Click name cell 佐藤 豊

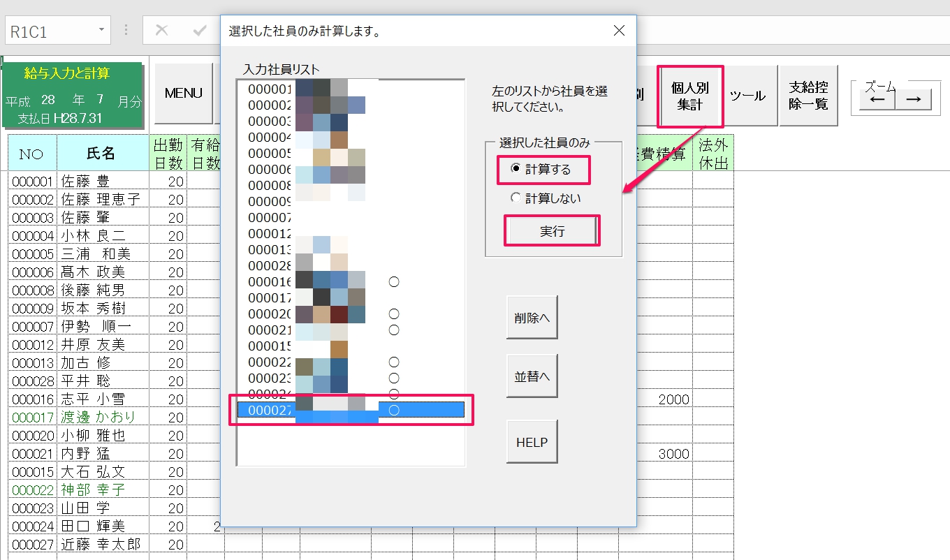point(103,181)
